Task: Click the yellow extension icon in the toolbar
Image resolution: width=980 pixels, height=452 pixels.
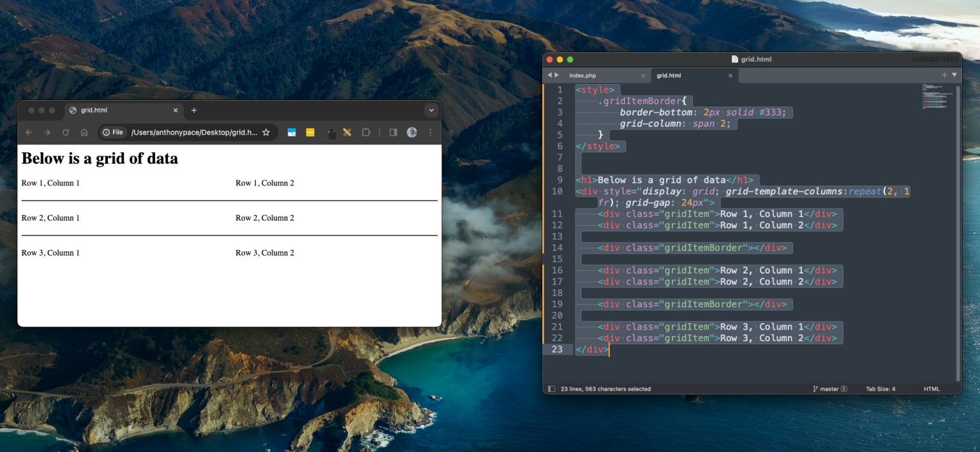Action: click(311, 132)
